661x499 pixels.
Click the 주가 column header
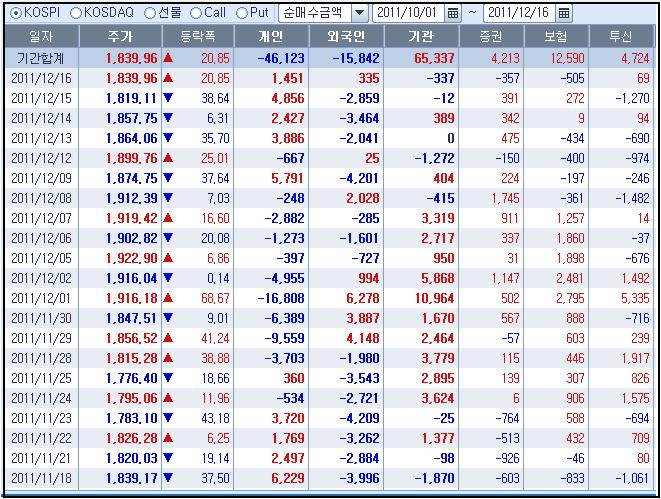click(121, 37)
